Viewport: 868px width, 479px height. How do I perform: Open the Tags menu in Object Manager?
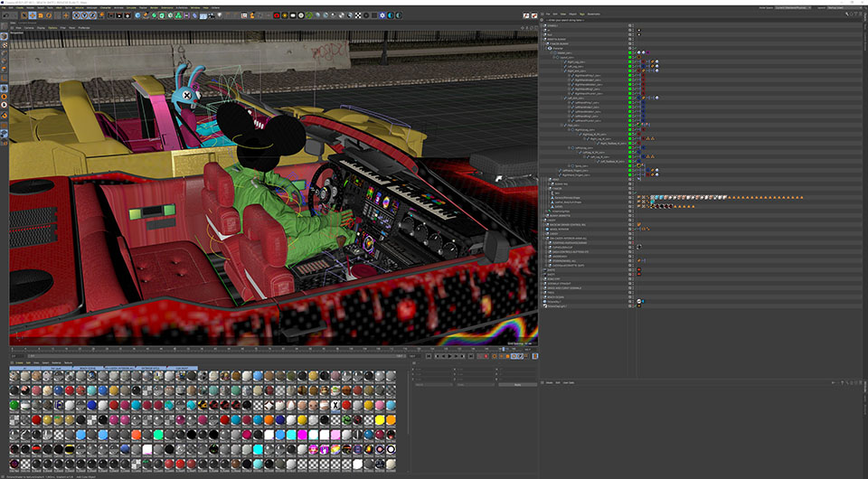pos(582,14)
